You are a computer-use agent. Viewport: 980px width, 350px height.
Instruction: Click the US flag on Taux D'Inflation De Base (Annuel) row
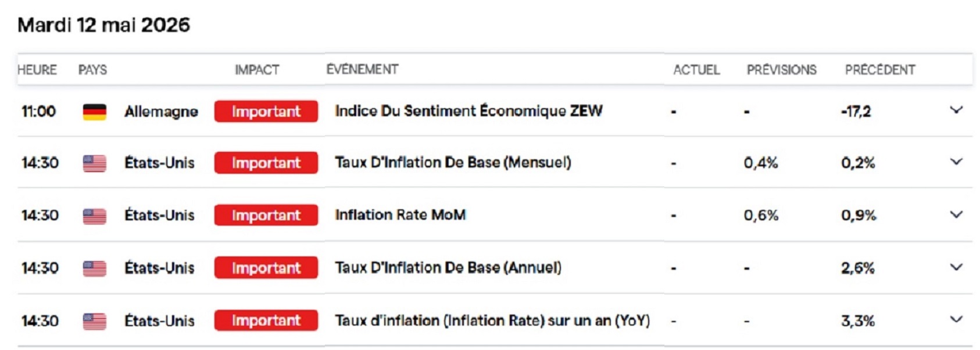tap(94, 268)
